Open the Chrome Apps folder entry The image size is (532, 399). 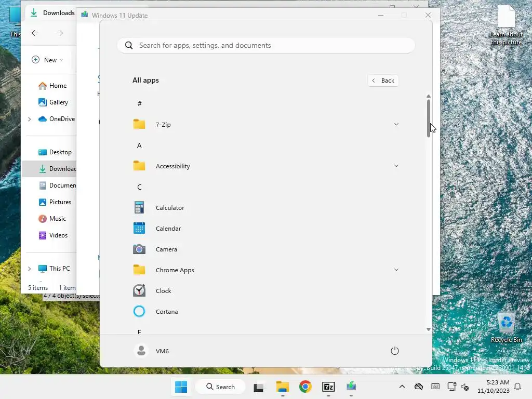click(265, 270)
